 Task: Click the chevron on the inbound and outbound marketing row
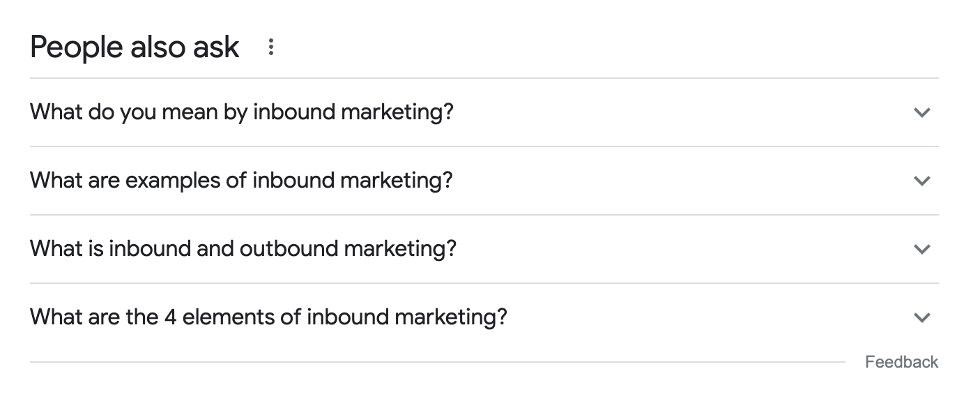point(921,249)
